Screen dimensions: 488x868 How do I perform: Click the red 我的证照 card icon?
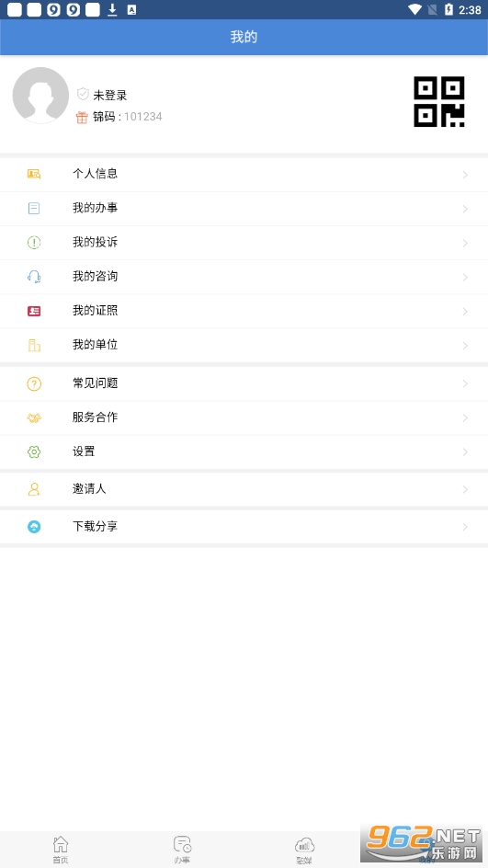point(34,311)
